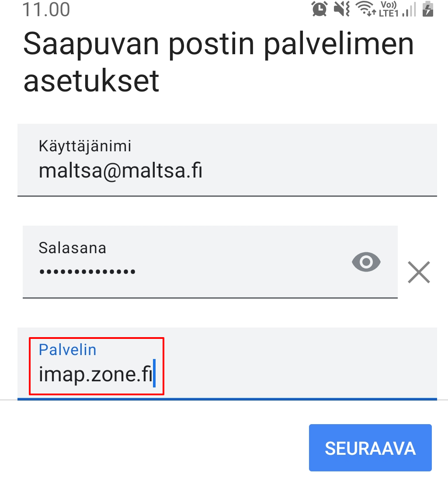Tap the Salasana field label
The height and width of the screenshot is (481, 448).
pyautogui.click(x=73, y=248)
